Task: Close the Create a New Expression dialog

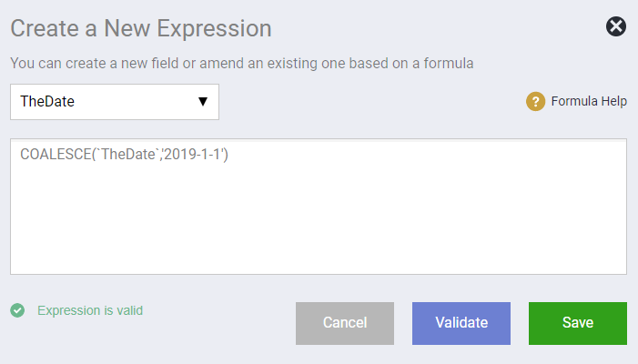Action: point(616,26)
